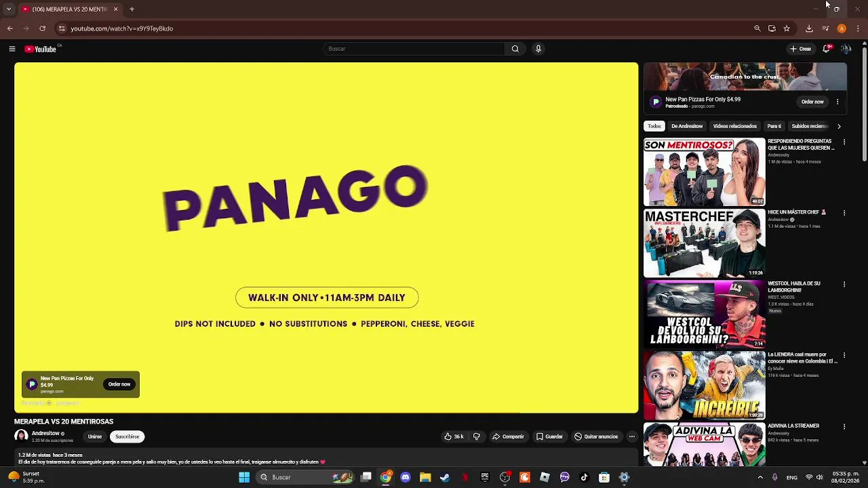
Task: Select the De Andresitow filter chip
Action: [687, 126]
